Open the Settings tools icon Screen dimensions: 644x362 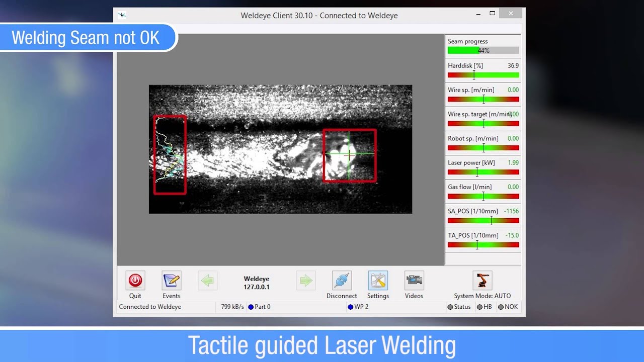378,281
